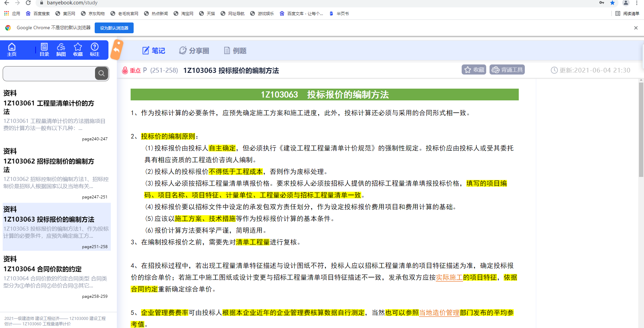Viewport: 644px width, 328px height.
Task: Open the 热点新闻 bookmark
Action: 156,13
